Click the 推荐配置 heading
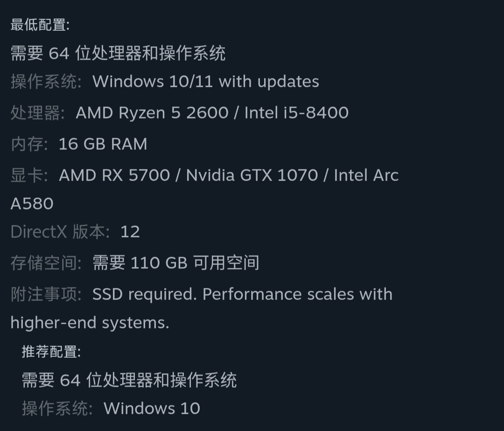The image size is (504, 431). (x=51, y=352)
